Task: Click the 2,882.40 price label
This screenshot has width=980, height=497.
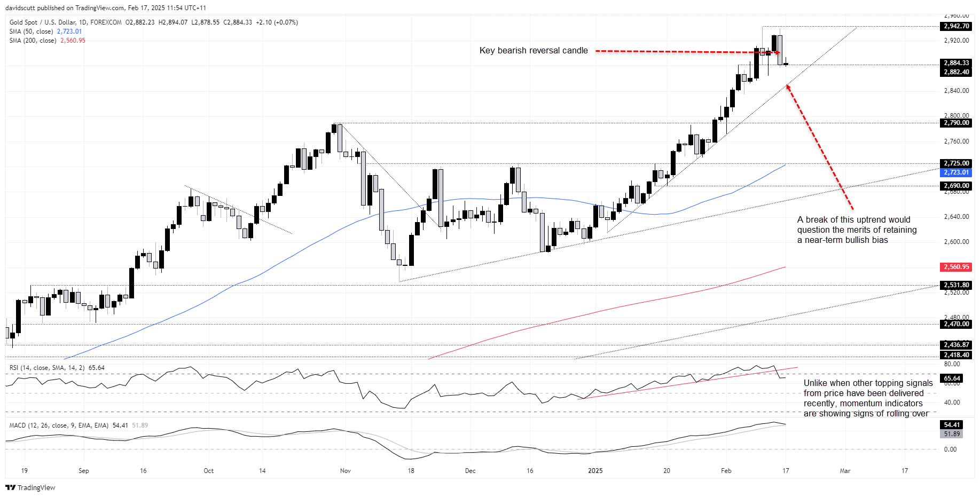Action: click(956, 72)
